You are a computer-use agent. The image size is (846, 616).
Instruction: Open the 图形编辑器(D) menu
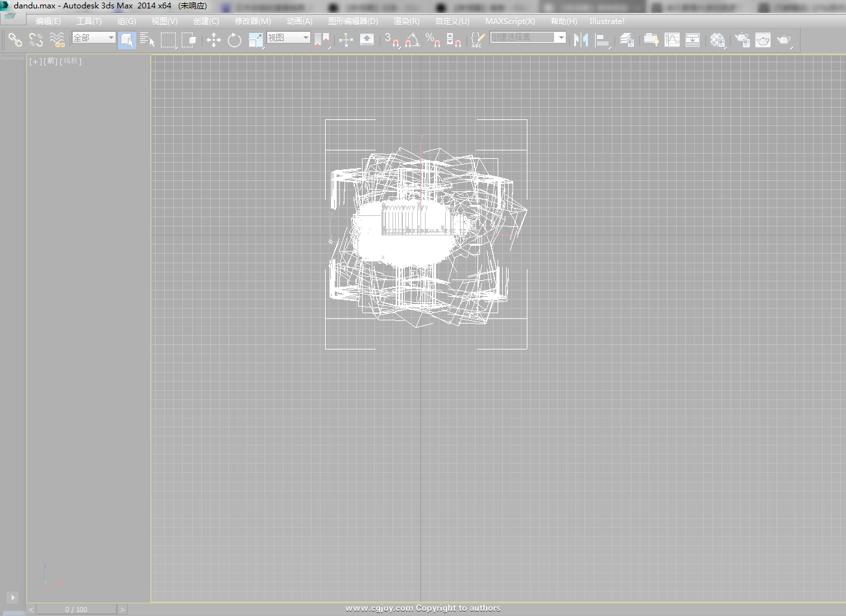(x=352, y=21)
